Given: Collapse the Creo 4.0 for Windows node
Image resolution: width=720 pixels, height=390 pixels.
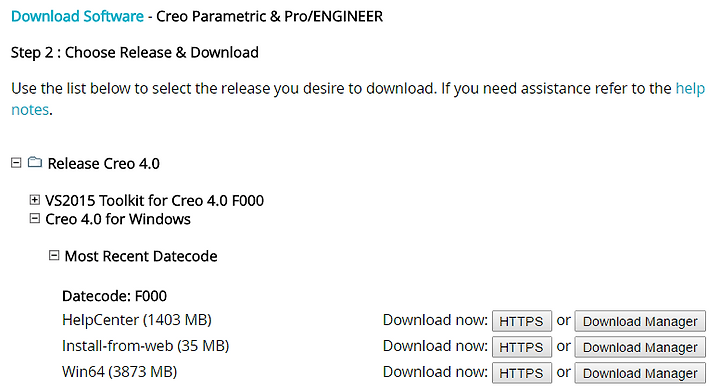Looking at the screenshot, I should pos(34,219).
